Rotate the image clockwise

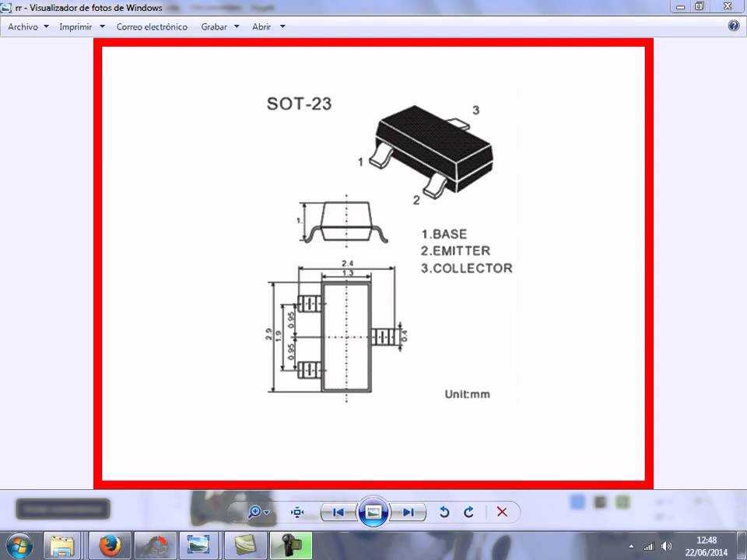[468, 512]
